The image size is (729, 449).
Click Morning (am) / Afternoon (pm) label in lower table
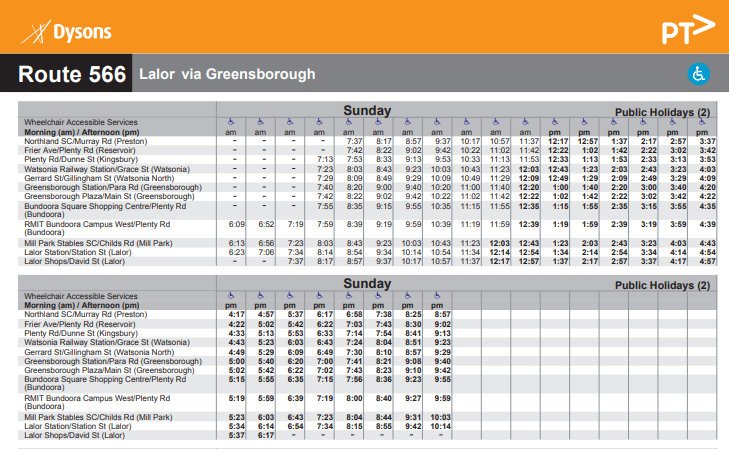coord(82,305)
